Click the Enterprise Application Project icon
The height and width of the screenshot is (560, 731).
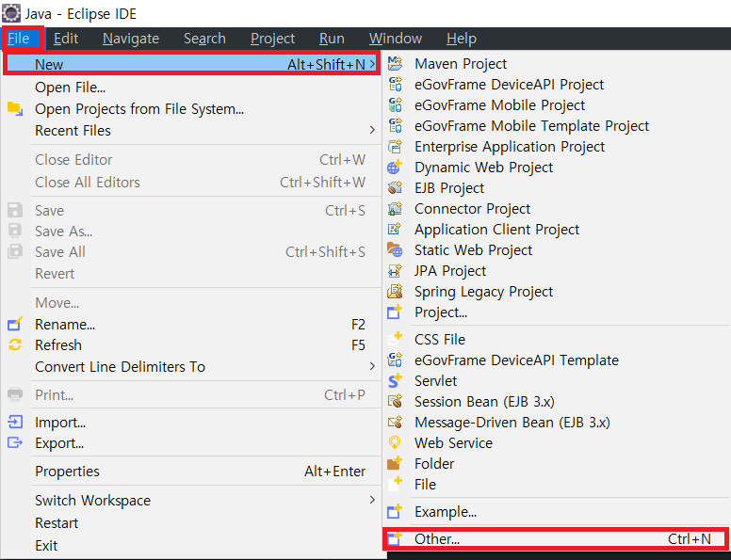click(x=395, y=146)
